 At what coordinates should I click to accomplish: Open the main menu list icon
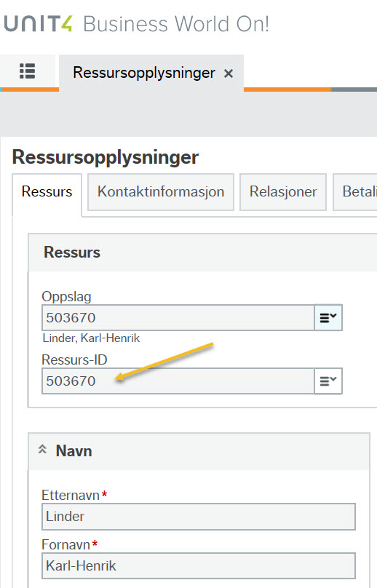tap(28, 71)
